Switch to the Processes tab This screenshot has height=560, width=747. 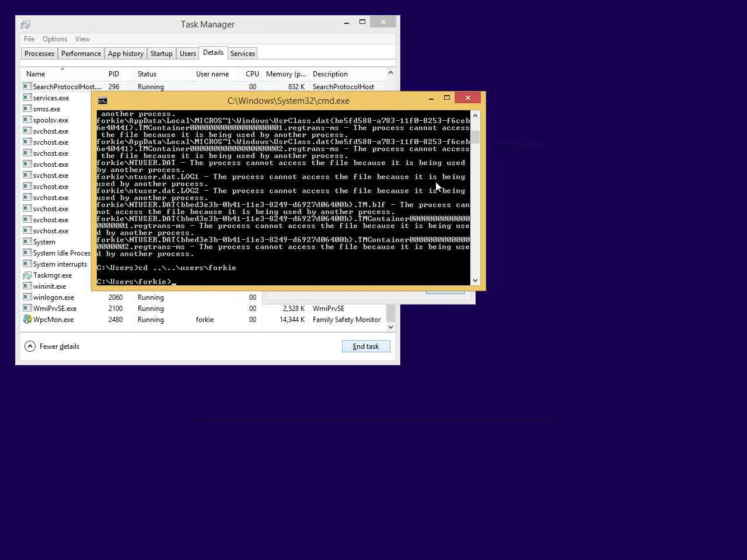tap(39, 54)
